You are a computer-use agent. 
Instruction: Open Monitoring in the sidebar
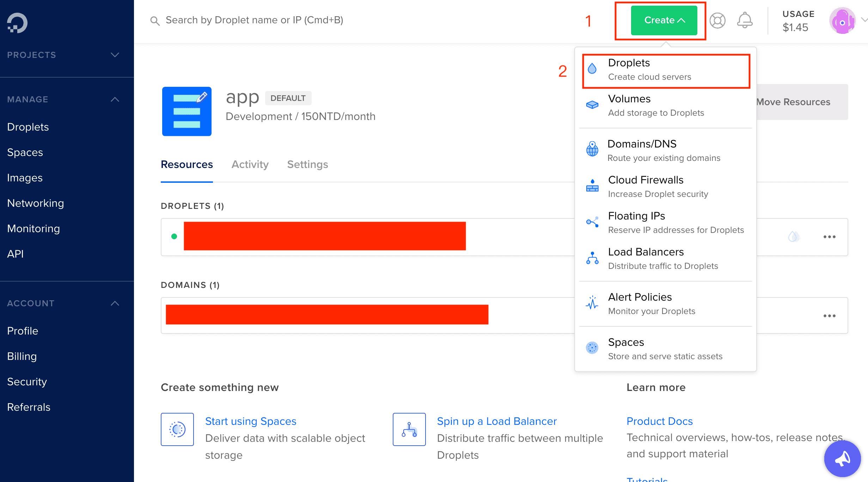pyautogui.click(x=33, y=229)
